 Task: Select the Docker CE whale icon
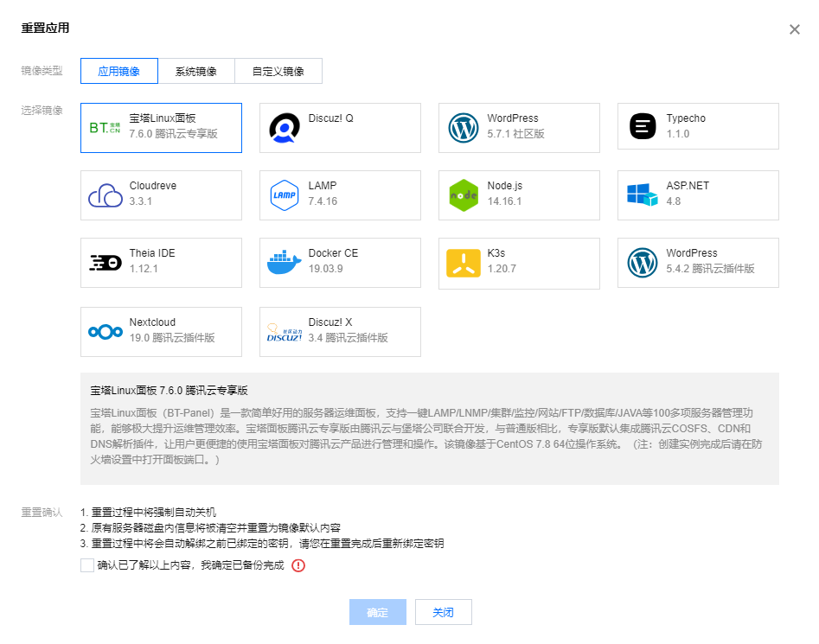pyautogui.click(x=284, y=263)
